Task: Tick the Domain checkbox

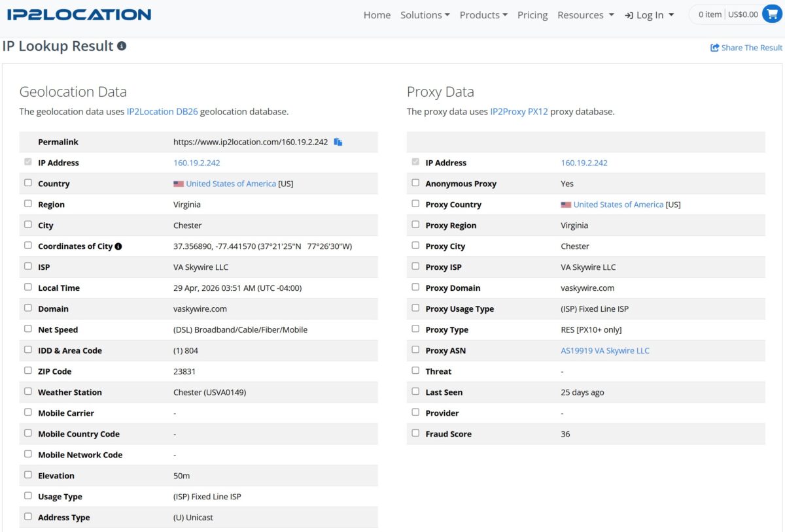Action: 28,308
